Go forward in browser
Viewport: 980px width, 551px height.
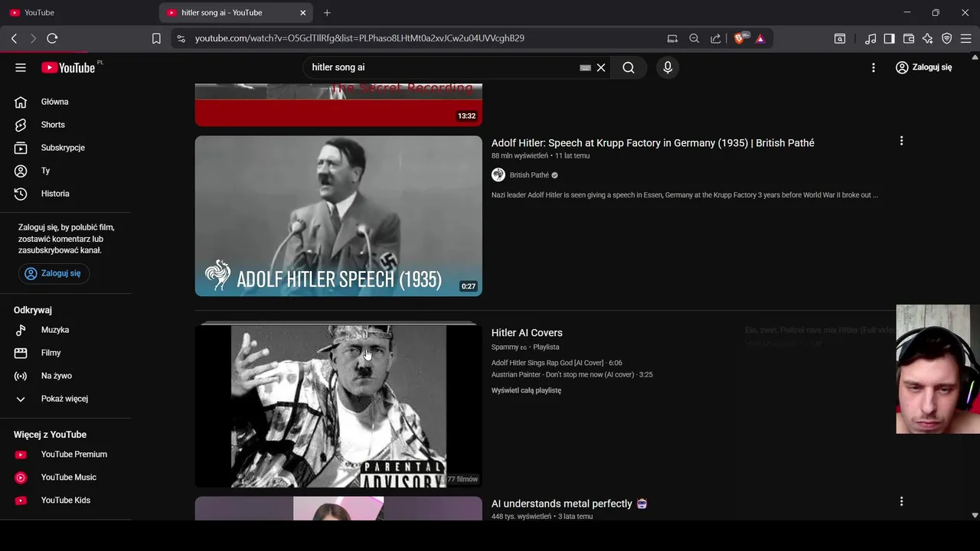coord(33,38)
